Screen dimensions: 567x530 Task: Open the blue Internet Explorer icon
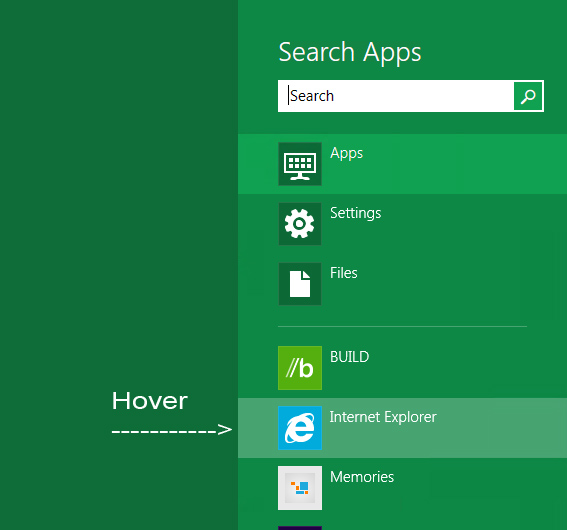(x=300, y=428)
